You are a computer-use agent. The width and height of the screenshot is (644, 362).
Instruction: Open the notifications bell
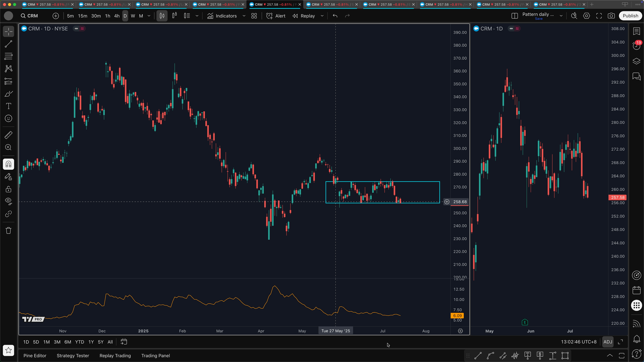point(636,339)
